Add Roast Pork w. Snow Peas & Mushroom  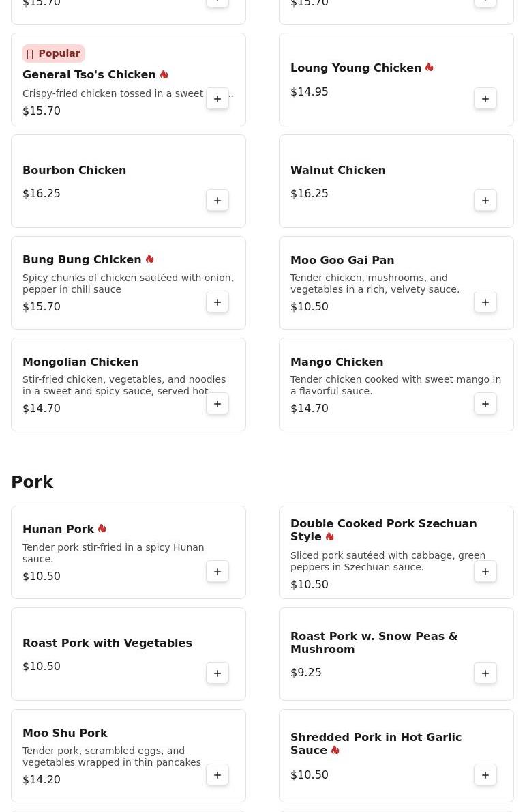click(x=485, y=673)
